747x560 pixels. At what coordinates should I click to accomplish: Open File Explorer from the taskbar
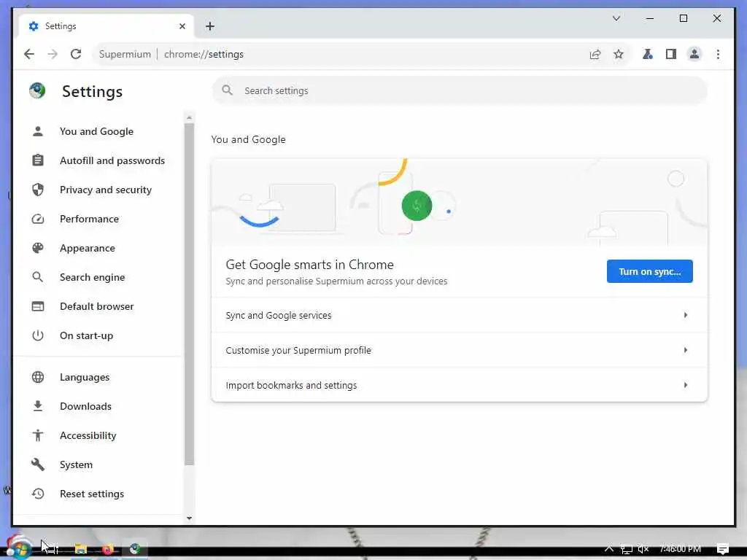(x=80, y=549)
